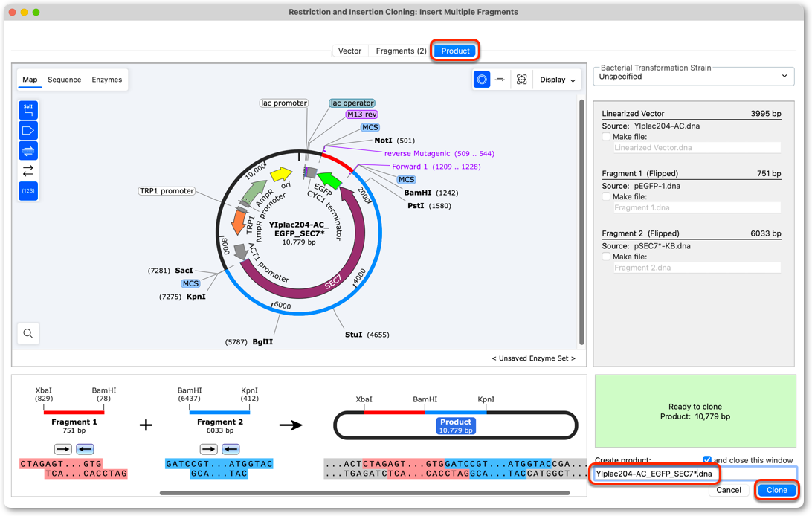The image size is (812, 516).
Task: Click the BamHI (1242) enzyme label
Action: 431,193
